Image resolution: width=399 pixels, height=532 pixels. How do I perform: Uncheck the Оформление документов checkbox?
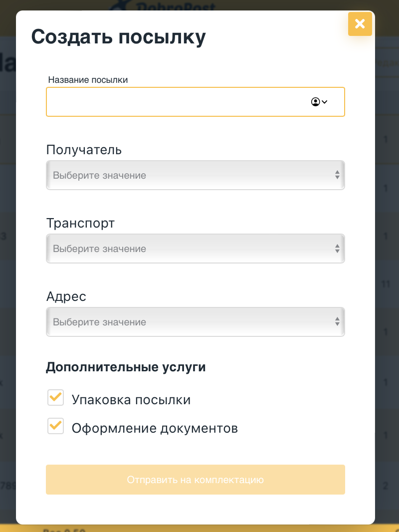point(55,426)
